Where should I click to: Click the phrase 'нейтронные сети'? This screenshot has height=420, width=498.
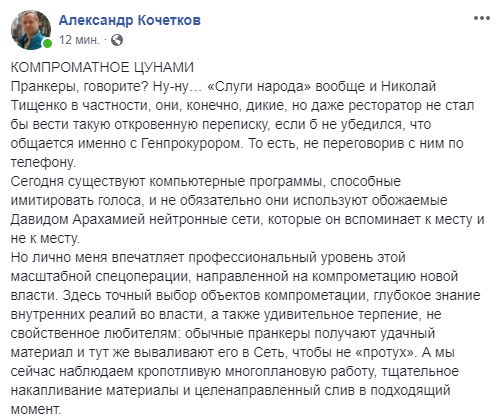tap(206, 220)
